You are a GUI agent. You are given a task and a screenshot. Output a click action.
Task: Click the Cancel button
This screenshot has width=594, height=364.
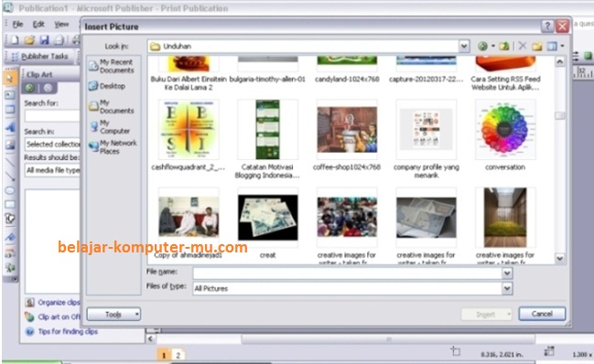click(542, 314)
